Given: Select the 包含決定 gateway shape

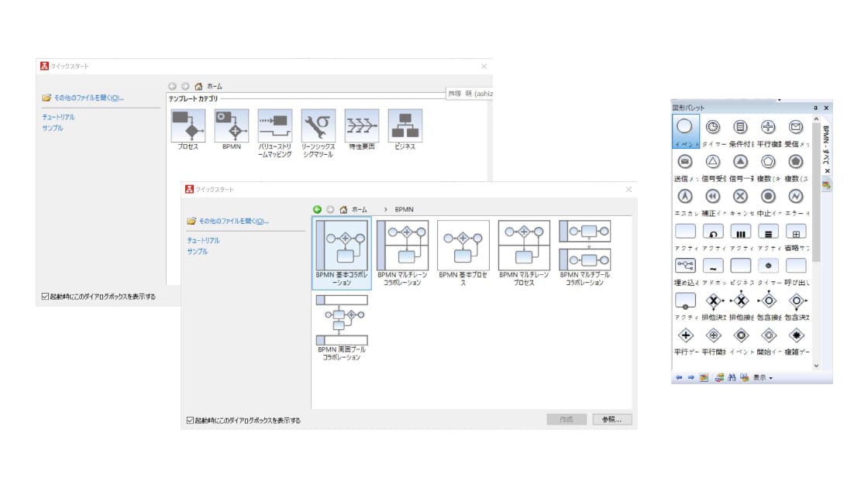Looking at the screenshot, I should (x=797, y=301).
